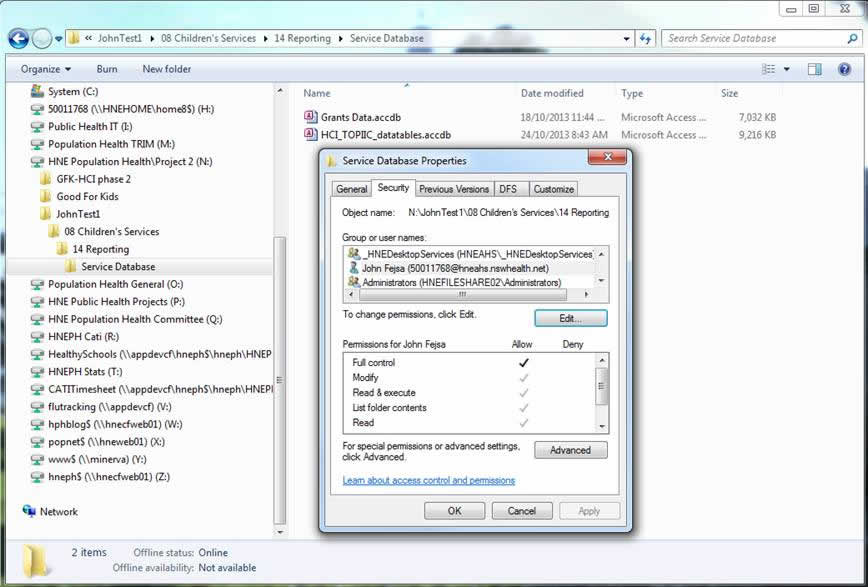Image resolution: width=868 pixels, height=587 pixels.
Task: Open Learn about access control link
Action: [428, 480]
